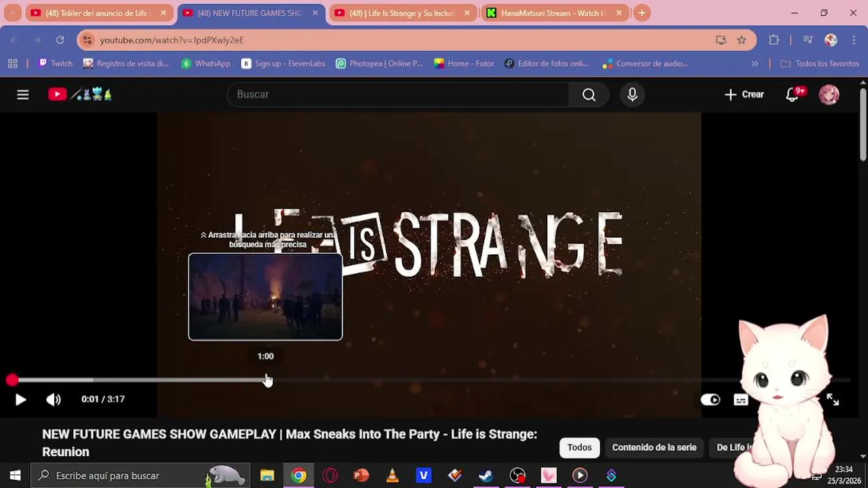Image resolution: width=868 pixels, height=488 pixels.
Task: Open File Explorer from the taskbar
Action: coord(267,476)
